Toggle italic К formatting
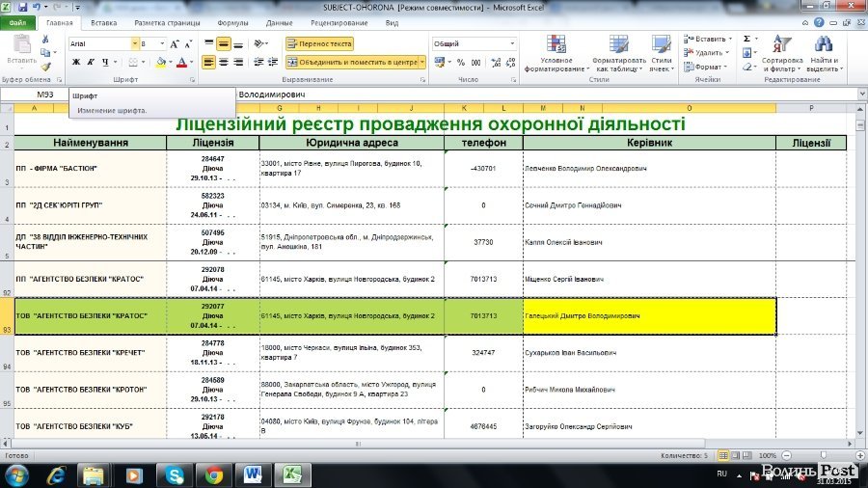The image size is (868, 488). tap(90, 63)
